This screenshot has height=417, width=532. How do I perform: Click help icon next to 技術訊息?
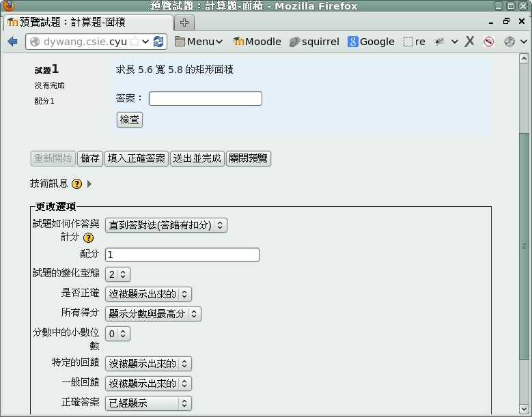(x=76, y=184)
